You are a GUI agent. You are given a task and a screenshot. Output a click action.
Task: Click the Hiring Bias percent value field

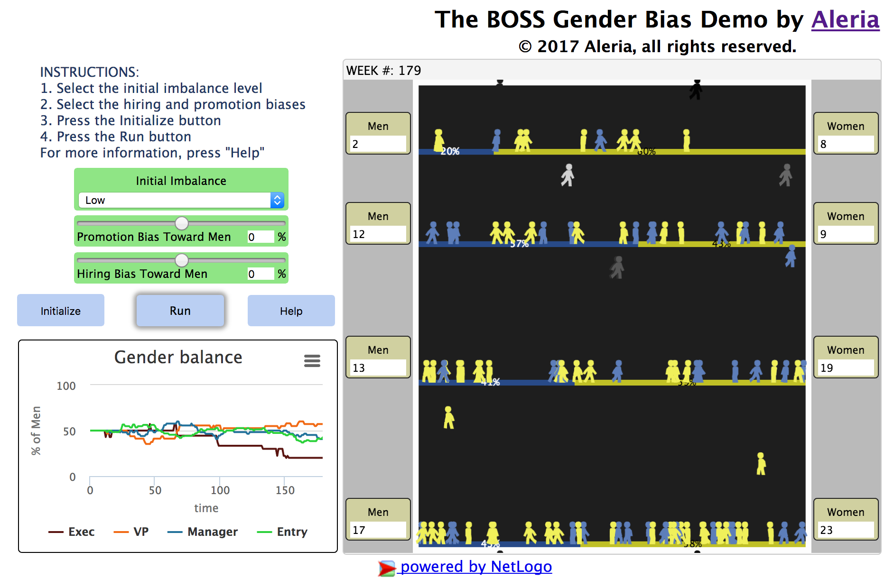261,274
